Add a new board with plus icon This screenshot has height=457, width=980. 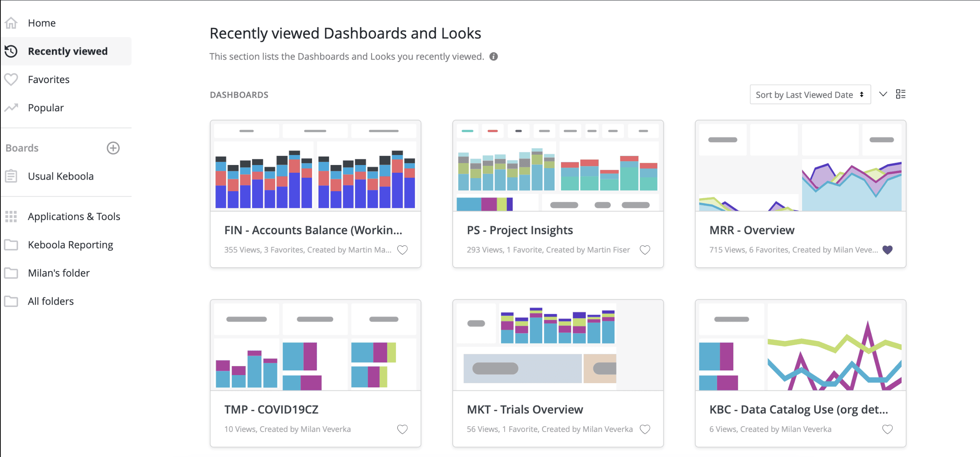coord(113,148)
